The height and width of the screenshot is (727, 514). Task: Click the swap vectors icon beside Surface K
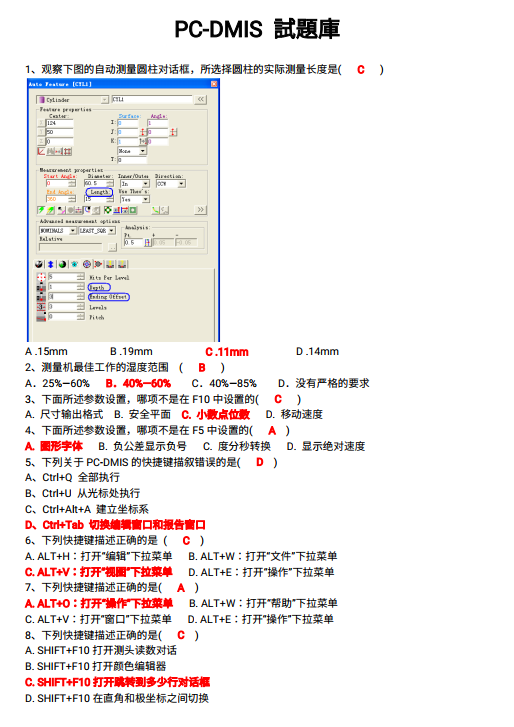tap(143, 141)
